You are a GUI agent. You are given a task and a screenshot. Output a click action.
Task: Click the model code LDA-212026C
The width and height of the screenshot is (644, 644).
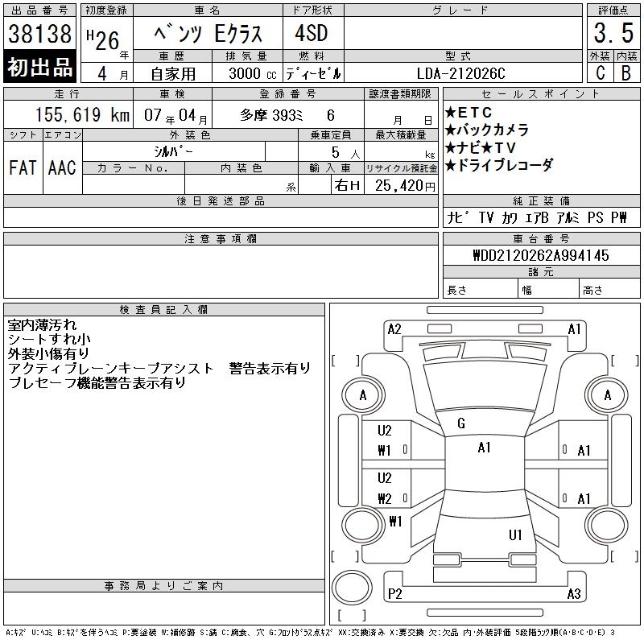460,73
